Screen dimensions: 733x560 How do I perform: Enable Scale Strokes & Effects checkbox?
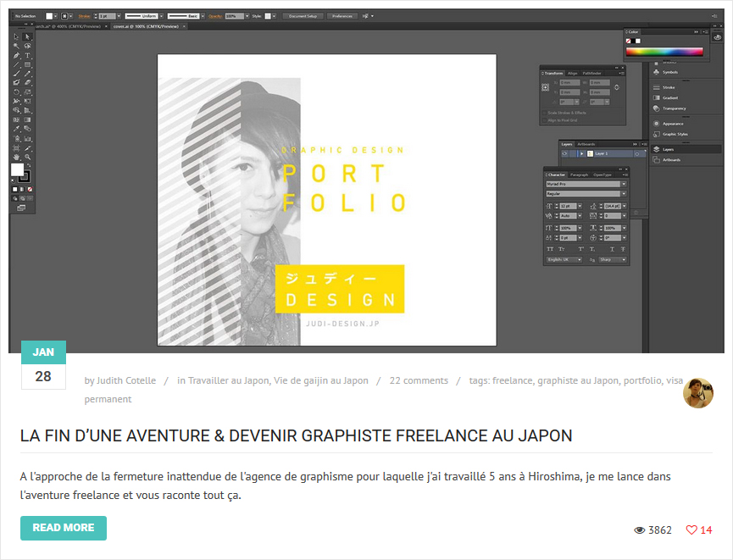tap(544, 113)
